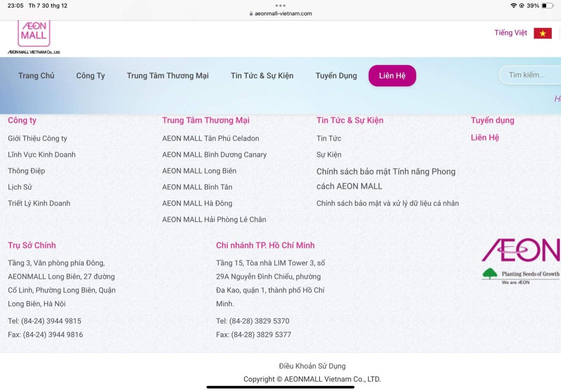
Task: Tap the Wi-Fi status icon
Action: pyautogui.click(x=513, y=5)
